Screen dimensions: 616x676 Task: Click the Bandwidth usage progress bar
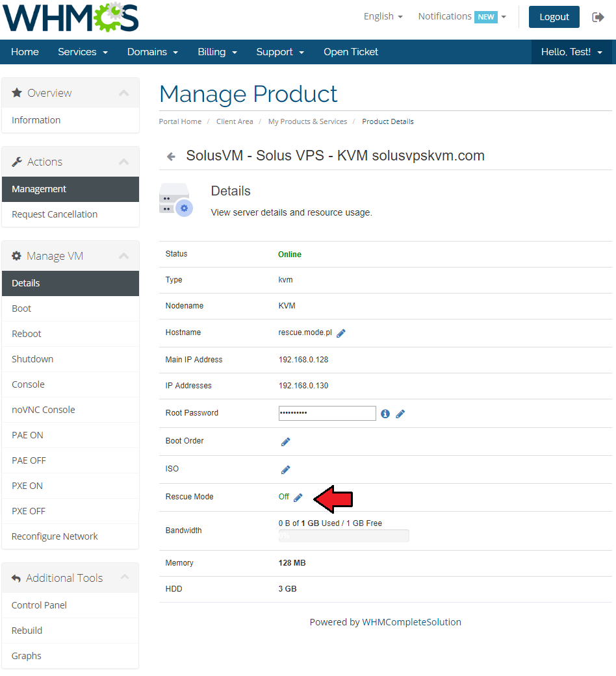click(344, 536)
